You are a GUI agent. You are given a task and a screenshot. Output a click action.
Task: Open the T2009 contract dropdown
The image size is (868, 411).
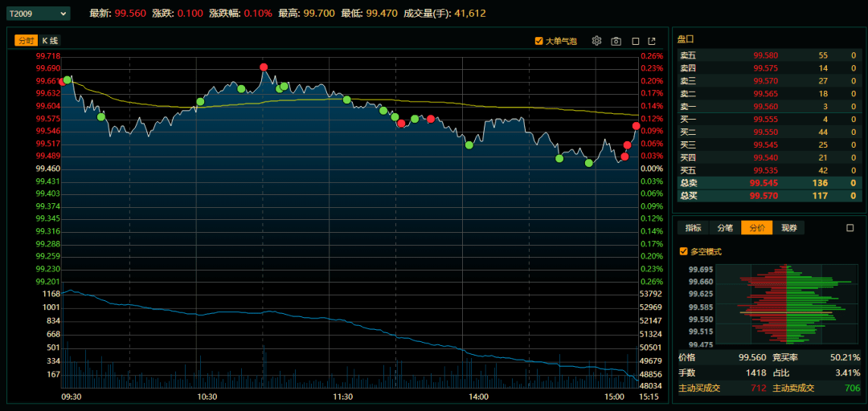pos(38,14)
